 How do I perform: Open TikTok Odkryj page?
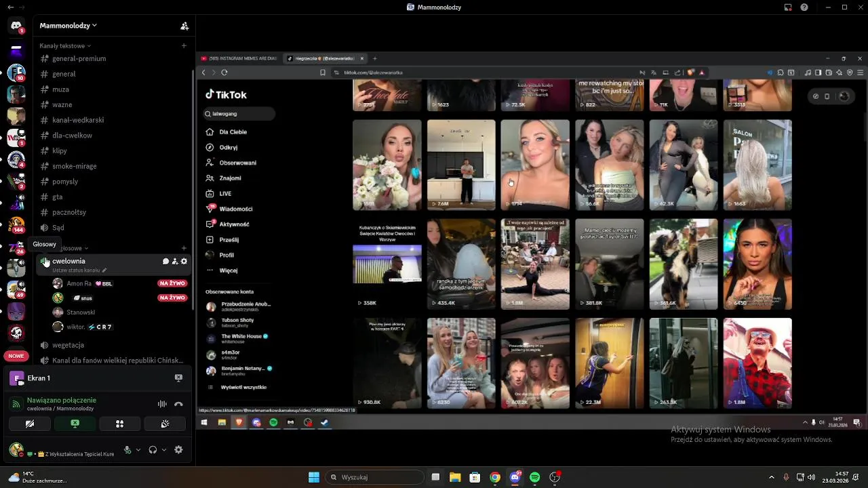(x=222, y=147)
